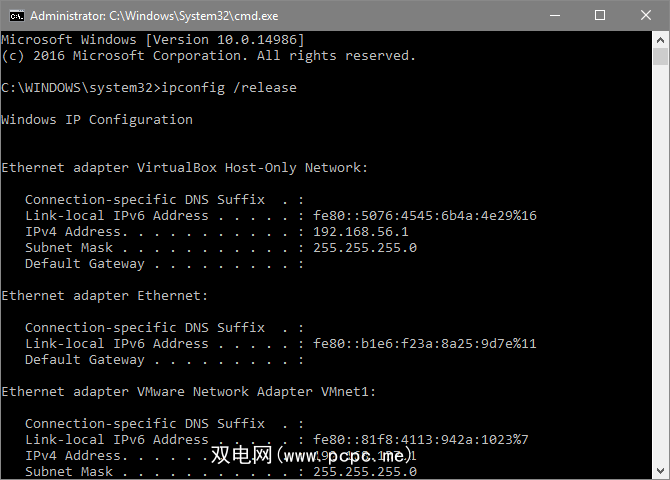Click the IPv6 address starting fe80::b1e6
Viewport: 670px width, 480px height.
tap(424, 344)
